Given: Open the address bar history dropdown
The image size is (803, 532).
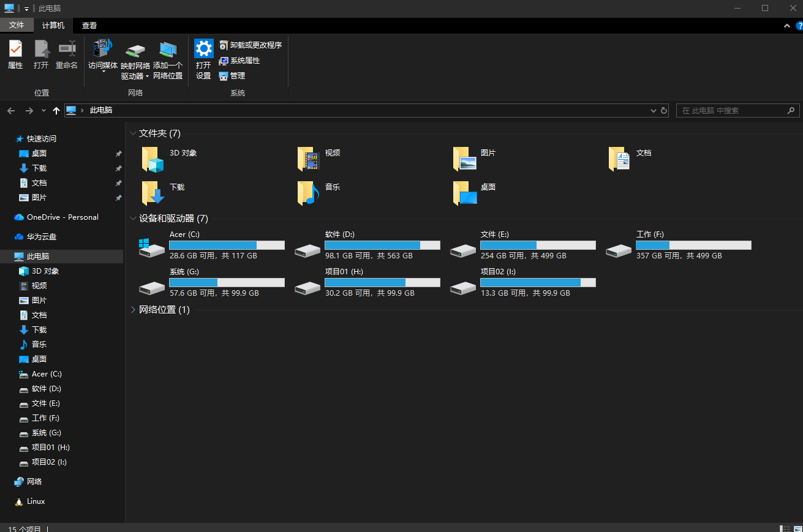Looking at the screenshot, I should [x=653, y=111].
